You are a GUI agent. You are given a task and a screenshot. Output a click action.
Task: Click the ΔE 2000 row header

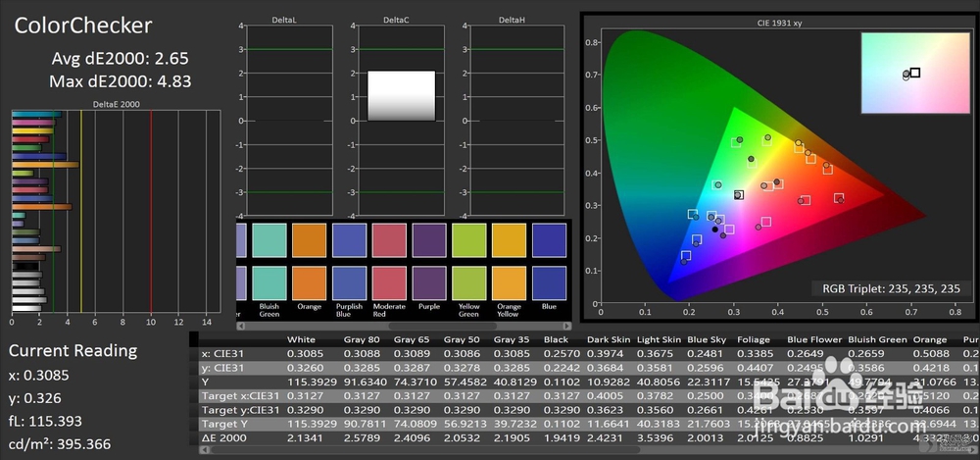pyautogui.click(x=223, y=438)
